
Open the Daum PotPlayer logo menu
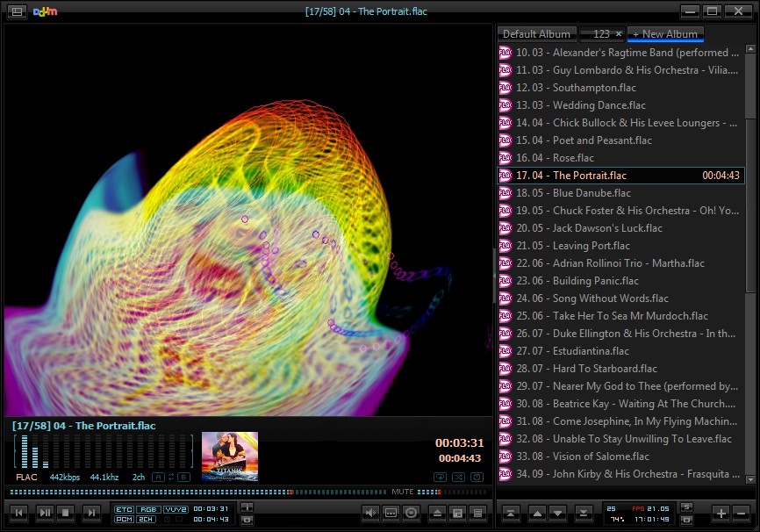(45, 11)
